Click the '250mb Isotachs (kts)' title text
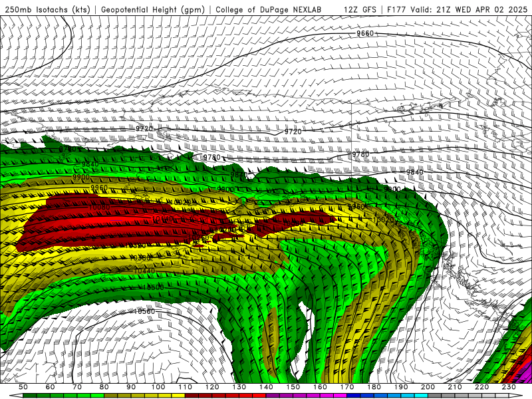Image resolution: width=532 pixels, height=399 pixels. pyautogui.click(x=47, y=9)
